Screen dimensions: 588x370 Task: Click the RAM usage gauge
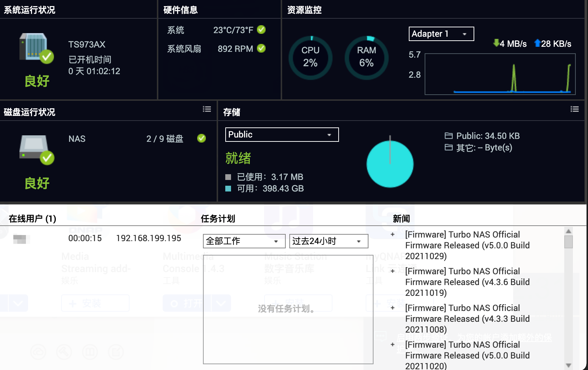click(x=366, y=58)
